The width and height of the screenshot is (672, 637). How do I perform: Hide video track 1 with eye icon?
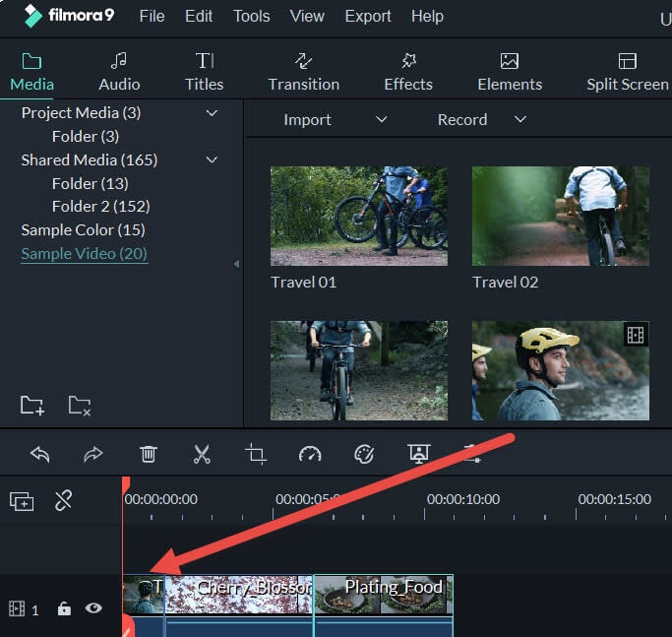93,608
